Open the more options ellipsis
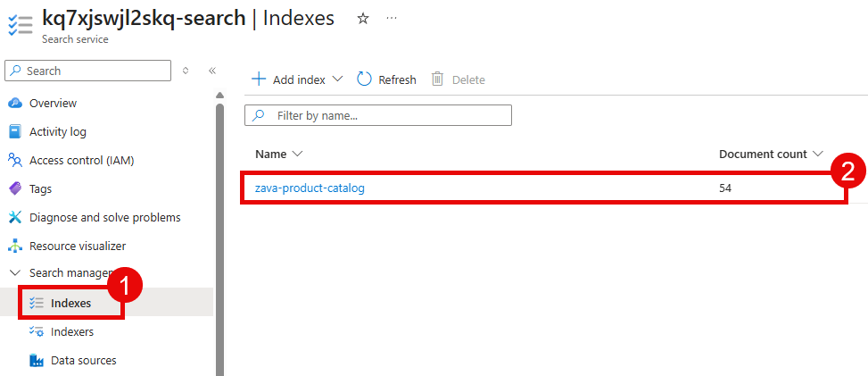The width and height of the screenshot is (868, 376). pyautogui.click(x=392, y=18)
